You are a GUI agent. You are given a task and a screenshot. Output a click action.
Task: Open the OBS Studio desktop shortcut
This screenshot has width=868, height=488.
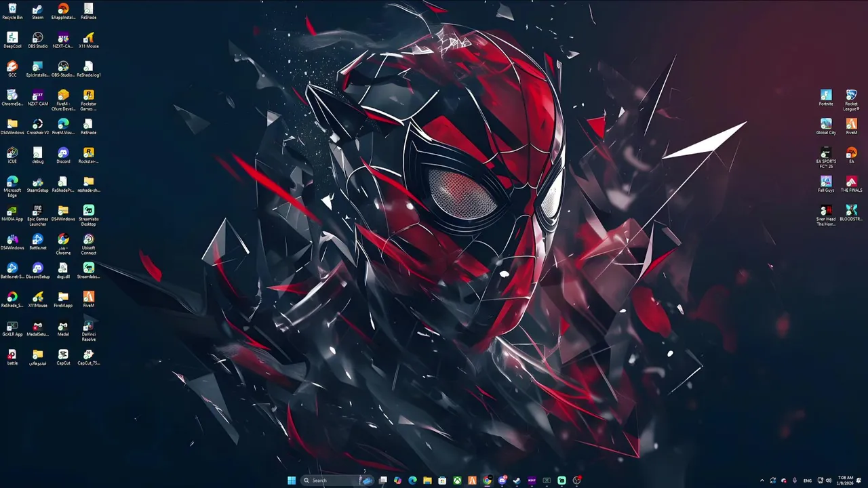[37, 40]
